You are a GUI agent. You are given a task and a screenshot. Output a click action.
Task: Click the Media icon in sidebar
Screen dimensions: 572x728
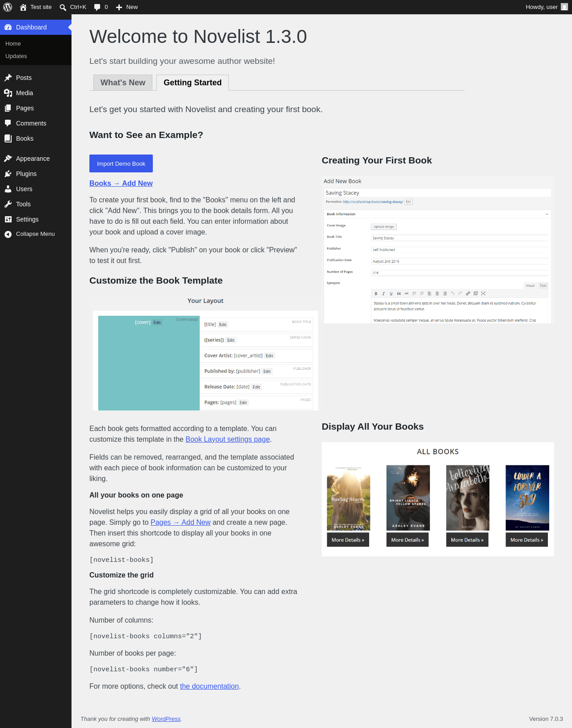(x=8, y=93)
